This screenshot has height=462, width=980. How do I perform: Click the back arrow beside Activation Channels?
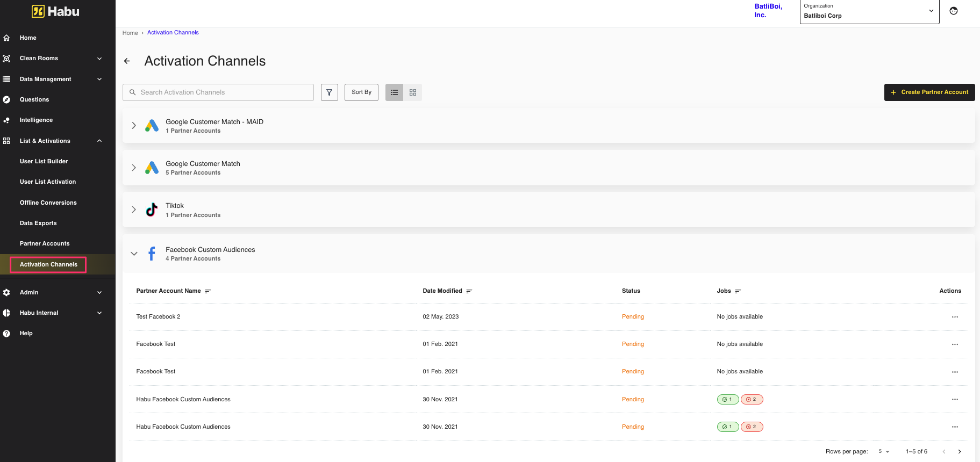tap(127, 61)
